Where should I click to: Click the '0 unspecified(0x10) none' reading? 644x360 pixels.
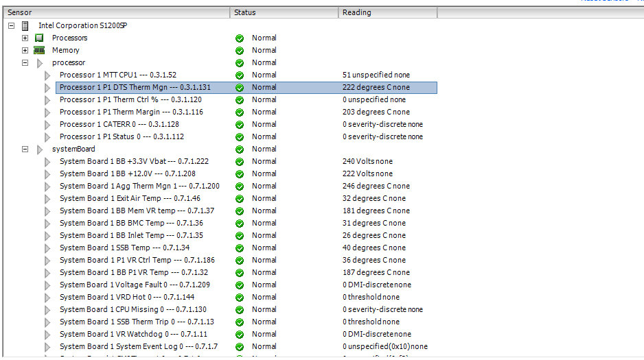[x=385, y=346]
